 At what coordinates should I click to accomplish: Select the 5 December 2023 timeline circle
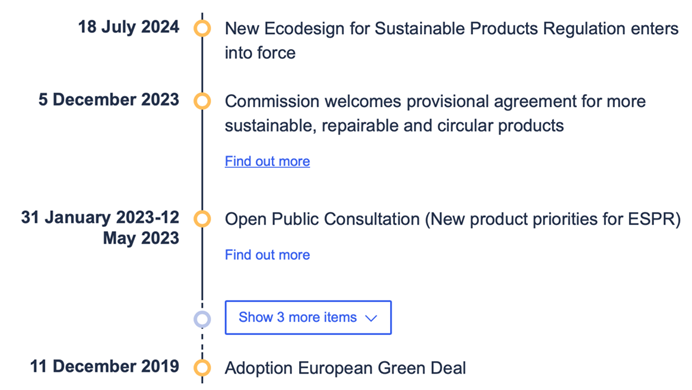click(202, 101)
